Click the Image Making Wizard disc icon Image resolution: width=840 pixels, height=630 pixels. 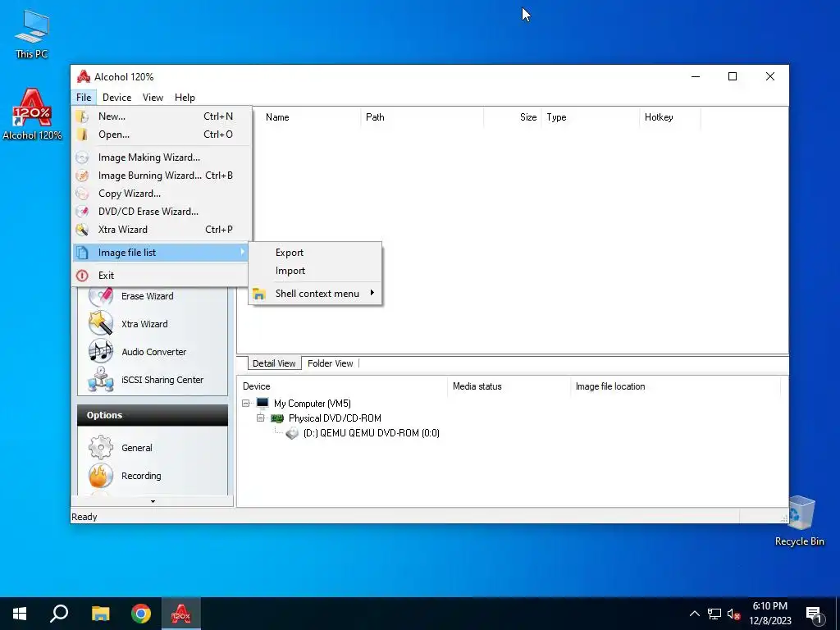coord(82,157)
